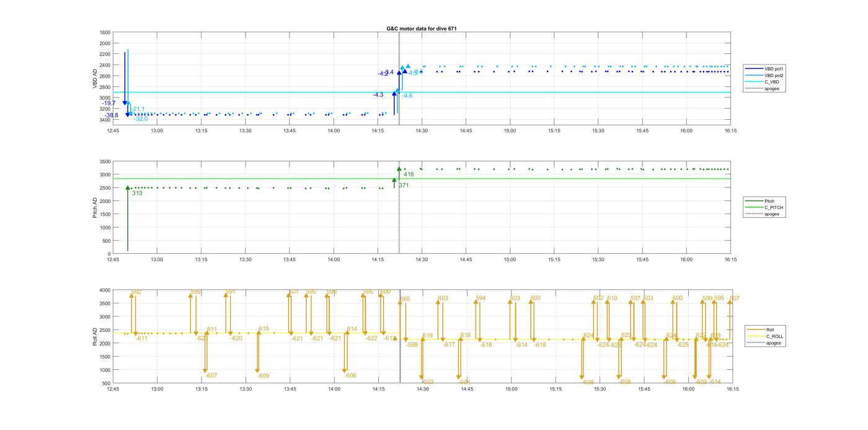Click the '15:00' tick on Pitch x-axis
Screen dimensions: 868x430
click(510, 260)
